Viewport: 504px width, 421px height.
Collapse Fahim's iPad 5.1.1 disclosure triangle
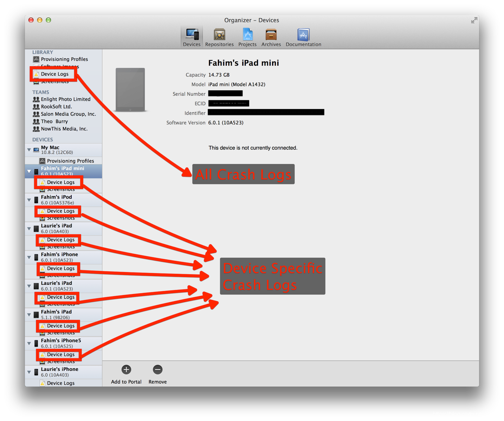(29, 314)
